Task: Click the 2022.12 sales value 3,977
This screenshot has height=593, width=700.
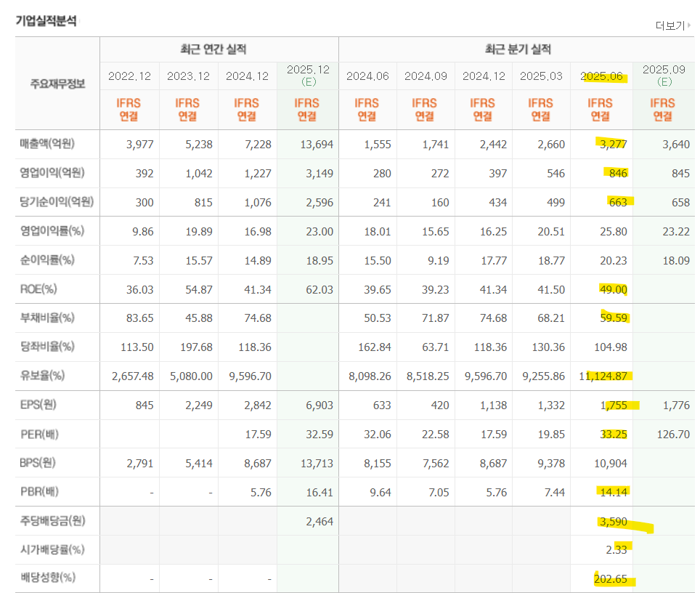Action: click(139, 145)
